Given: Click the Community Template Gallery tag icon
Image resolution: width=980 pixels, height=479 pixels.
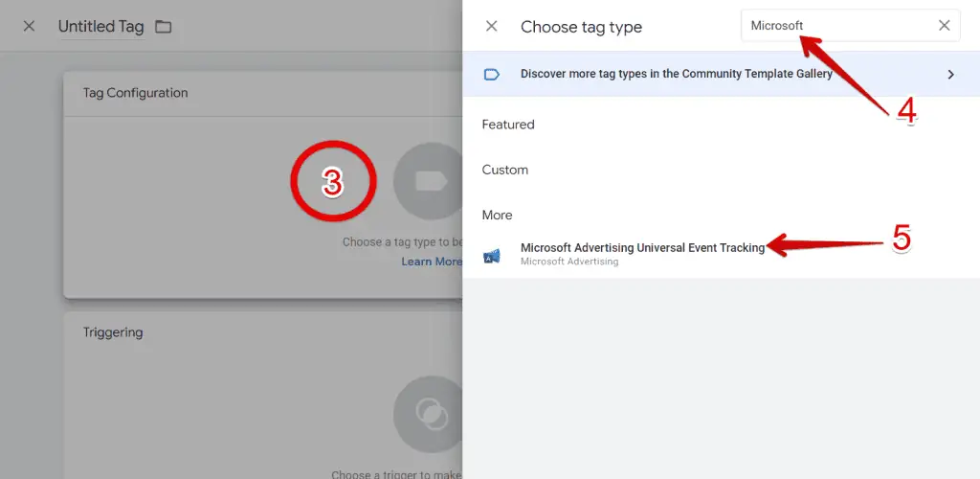Looking at the screenshot, I should point(492,75).
